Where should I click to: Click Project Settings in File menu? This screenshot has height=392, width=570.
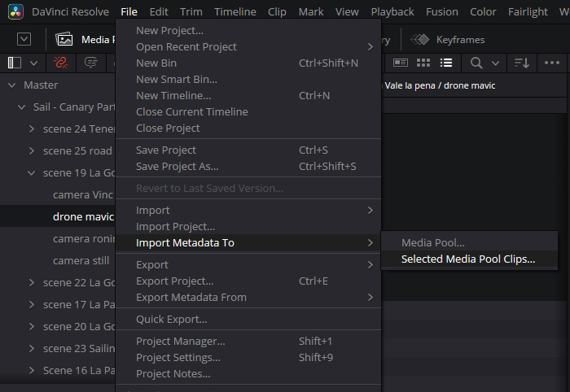(x=178, y=357)
